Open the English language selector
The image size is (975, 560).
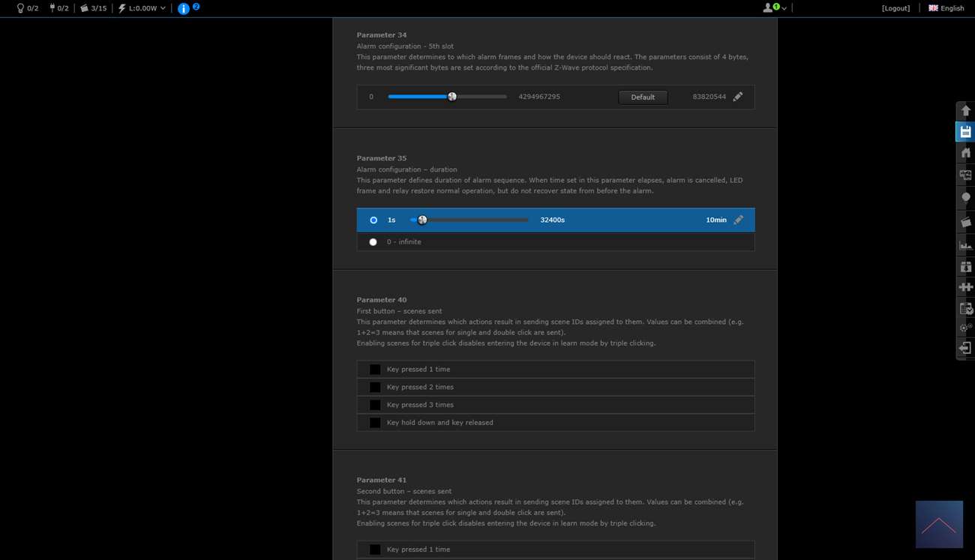click(946, 8)
